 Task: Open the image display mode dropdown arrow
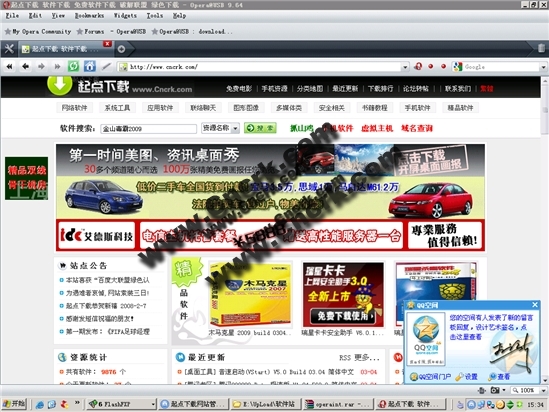point(504,390)
